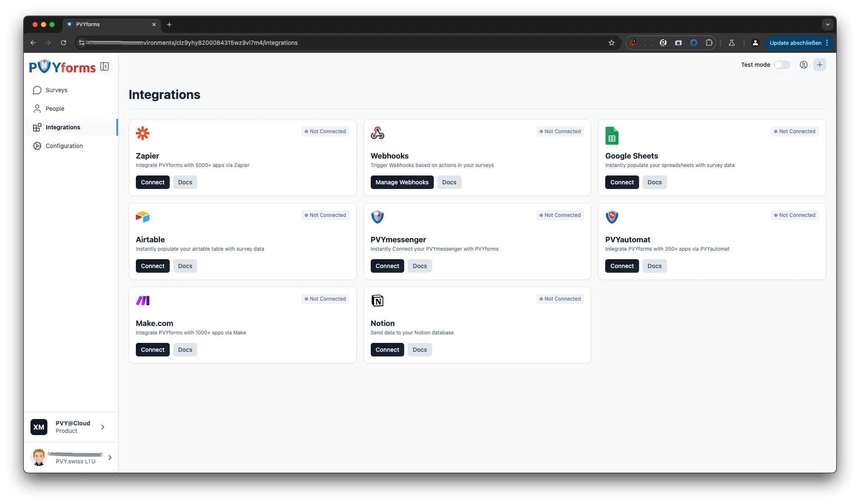Click the Google Sheets logo icon

(612, 136)
